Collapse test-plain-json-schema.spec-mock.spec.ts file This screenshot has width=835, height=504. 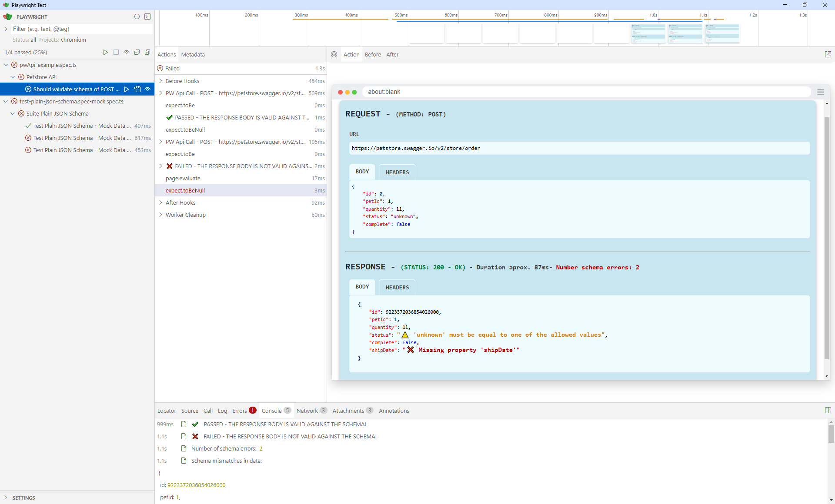click(6, 101)
